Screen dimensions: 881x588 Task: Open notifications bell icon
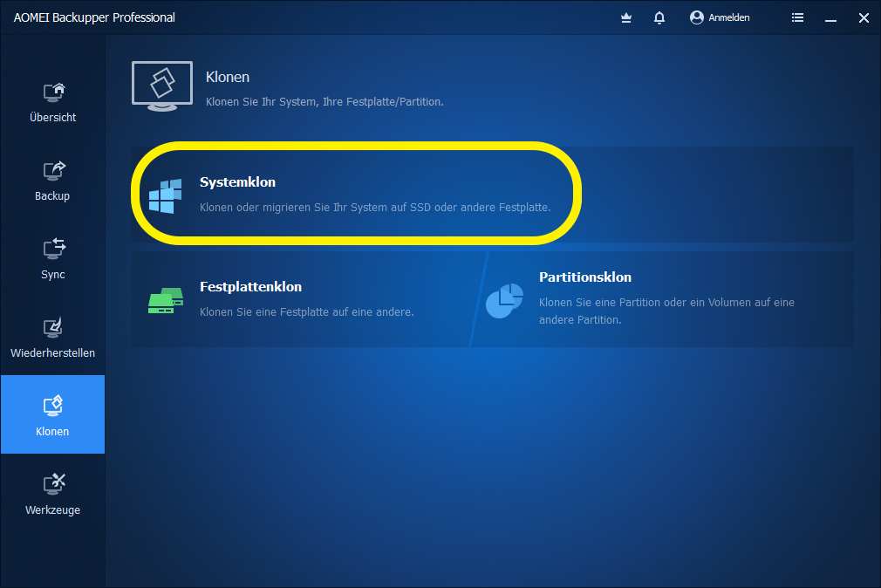coord(659,18)
